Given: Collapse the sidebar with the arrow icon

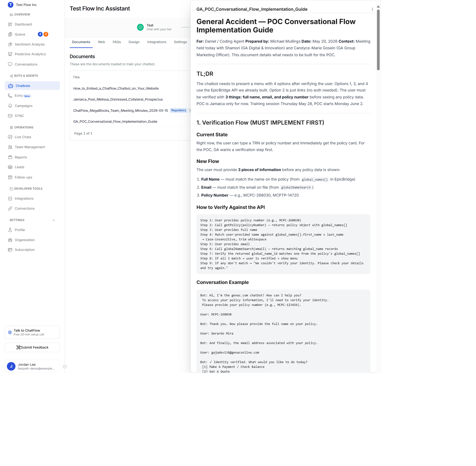Looking at the screenshot, I should tap(65, 366).
